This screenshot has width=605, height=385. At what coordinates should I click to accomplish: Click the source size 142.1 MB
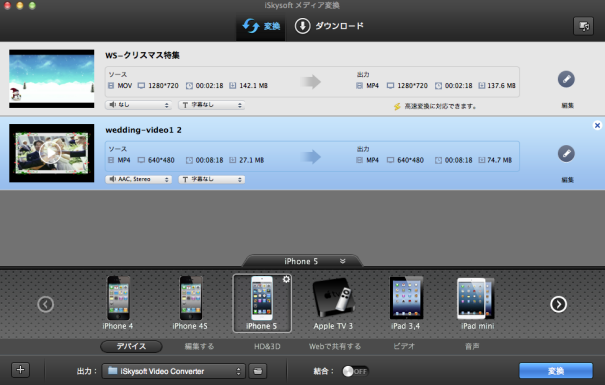tap(253, 86)
